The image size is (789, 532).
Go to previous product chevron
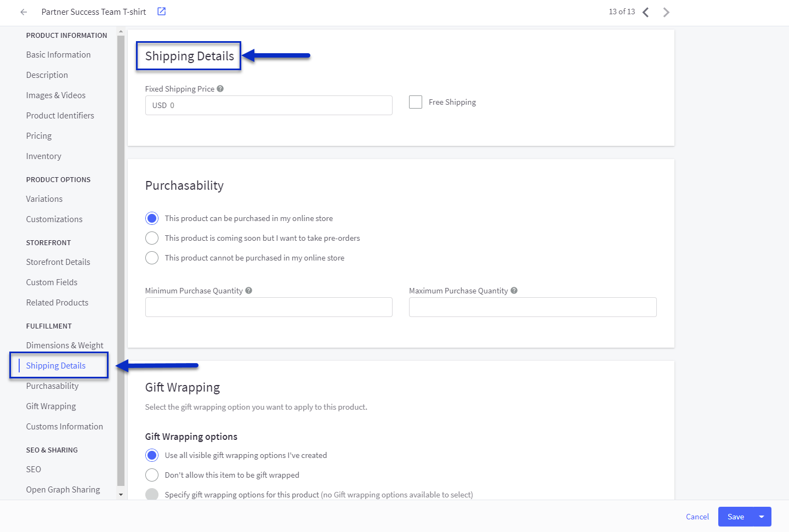[646, 12]
